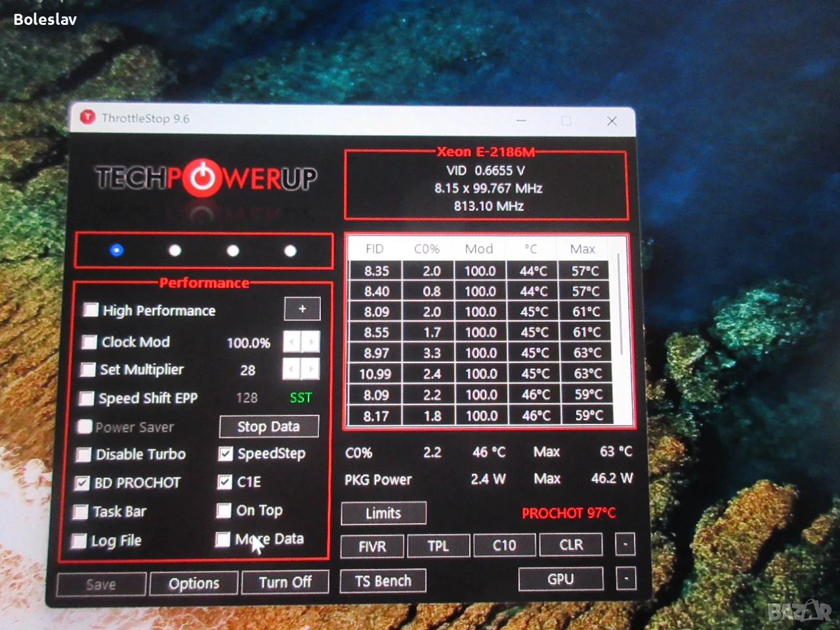Increase Clock Mod with its right arrow
This screenshot has width=840, height=630.
tap(311, 341)
